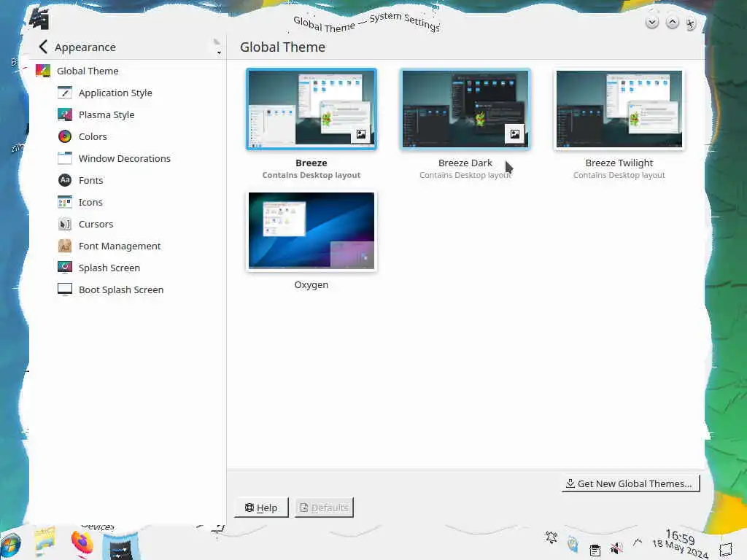Select the Oxygen theme thumbnail

[311, 231]
